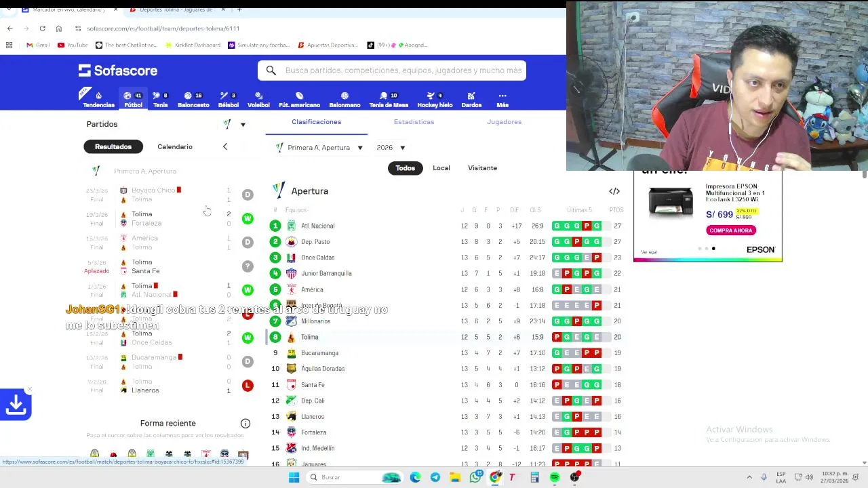Select the Visitante standings filter
This screenshot has height=488, width=868.
482,168
